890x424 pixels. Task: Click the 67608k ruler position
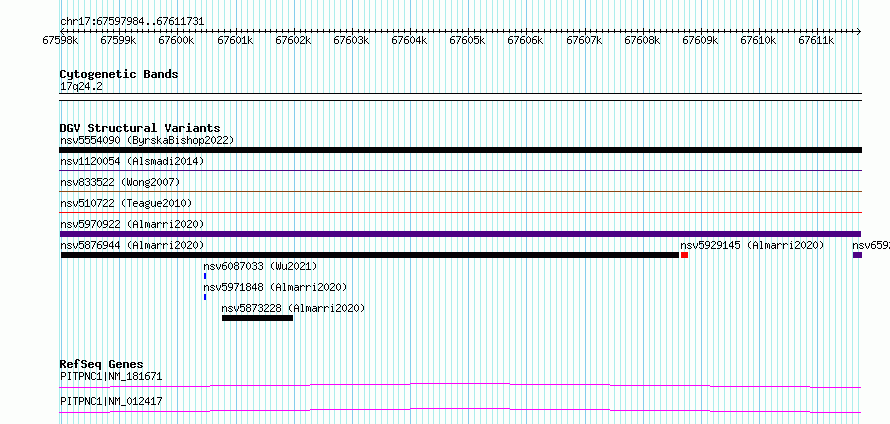point(643,40)
